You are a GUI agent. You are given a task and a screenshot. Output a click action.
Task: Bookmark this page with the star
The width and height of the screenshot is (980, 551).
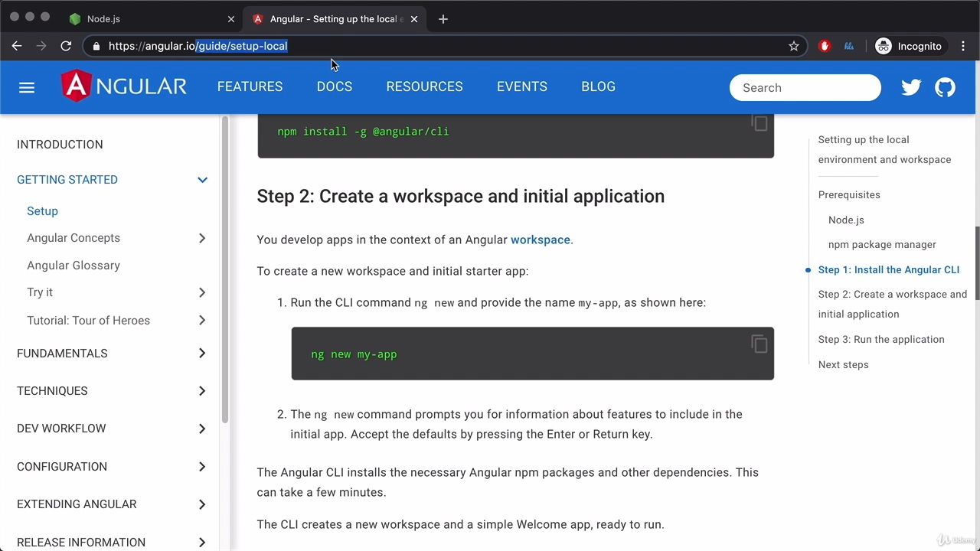(x=794, y=46)
